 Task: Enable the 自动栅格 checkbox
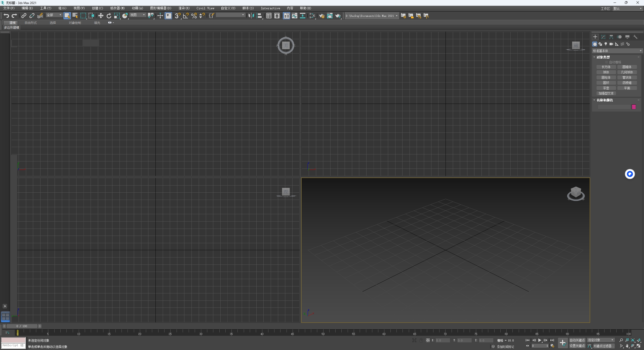[607, 62]
